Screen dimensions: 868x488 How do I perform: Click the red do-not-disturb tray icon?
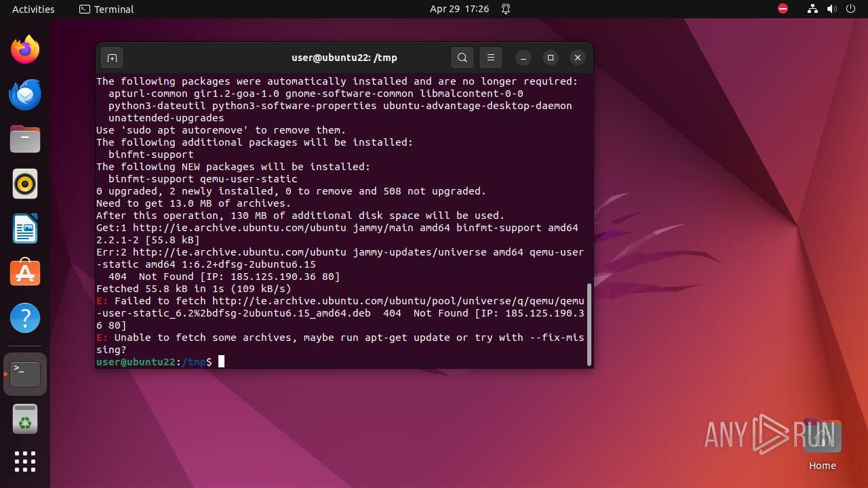point(783,9)
